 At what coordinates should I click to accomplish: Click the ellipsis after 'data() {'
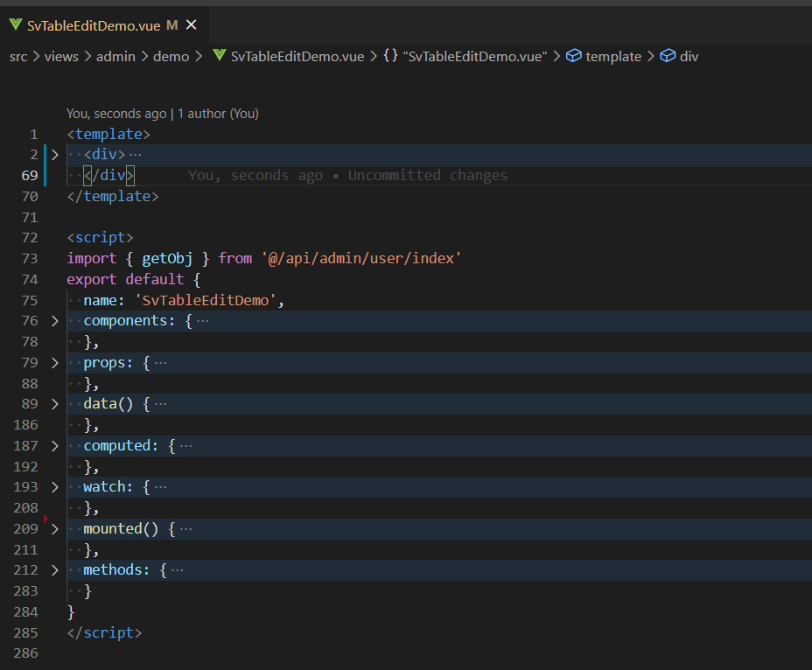[160, 404]
